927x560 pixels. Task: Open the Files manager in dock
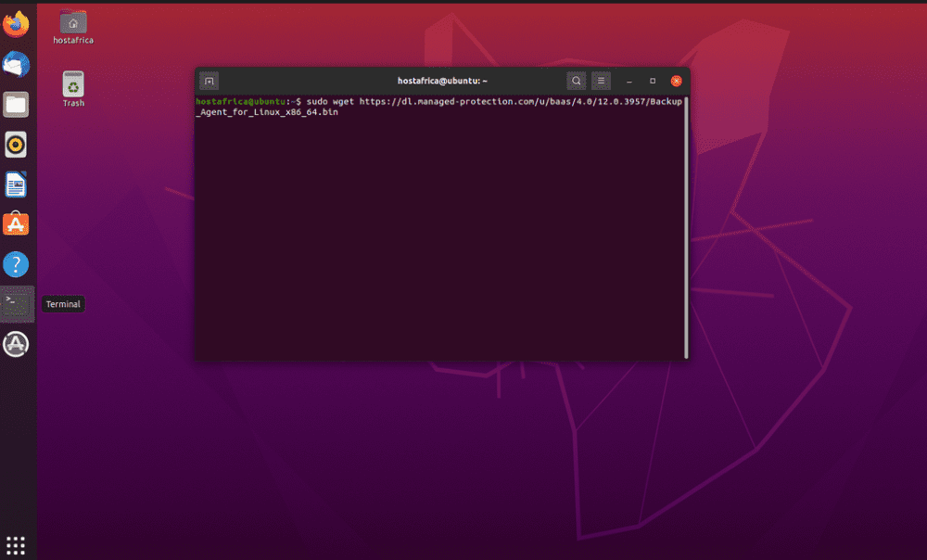16,104
